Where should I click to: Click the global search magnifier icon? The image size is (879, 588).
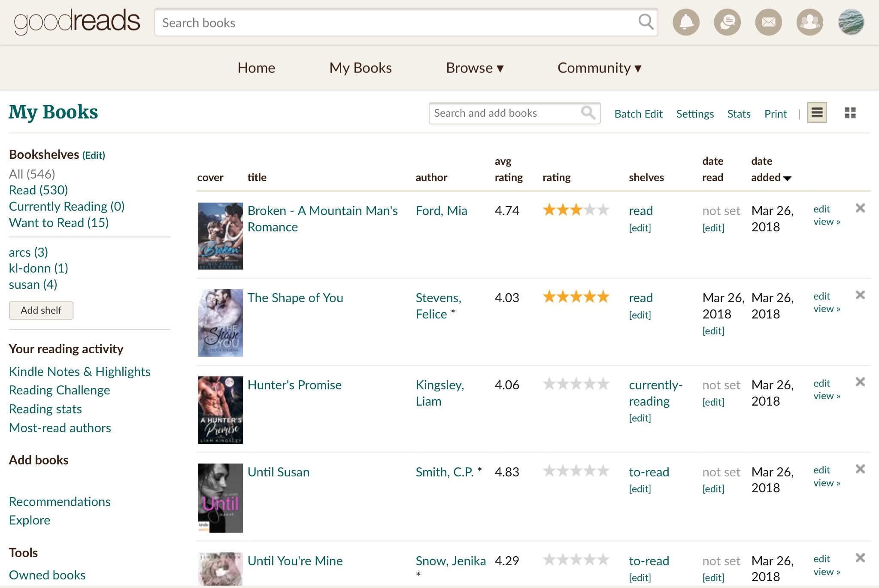(646, 21)
